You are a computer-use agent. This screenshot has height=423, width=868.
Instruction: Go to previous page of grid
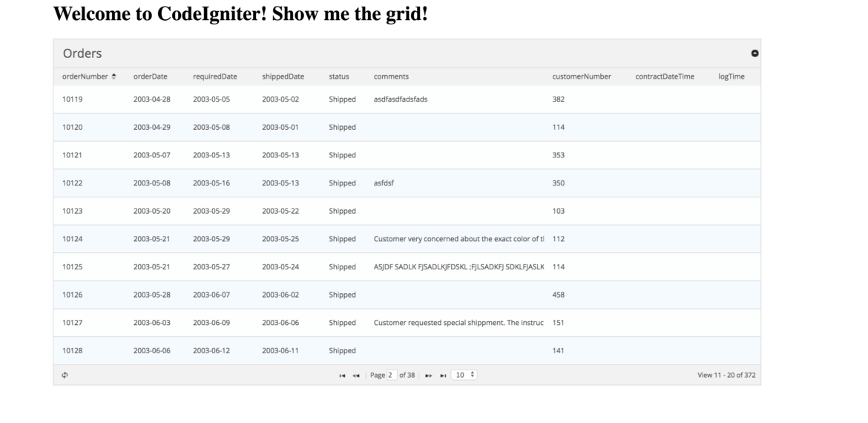[x=356, y=376]
